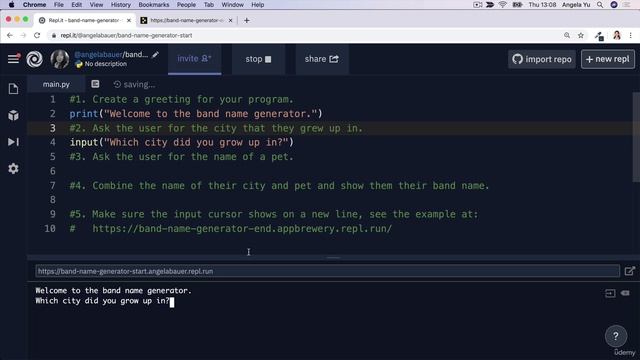The image size is (640, 360).
Task: Select the main.py file tab
Action: [x=56, y=84]
